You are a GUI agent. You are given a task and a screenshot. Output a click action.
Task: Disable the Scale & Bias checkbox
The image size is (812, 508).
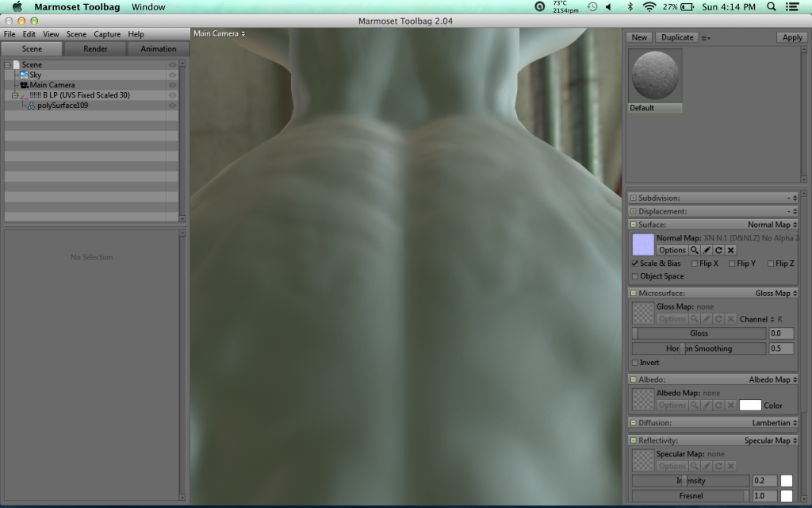(x=635, y=264)
